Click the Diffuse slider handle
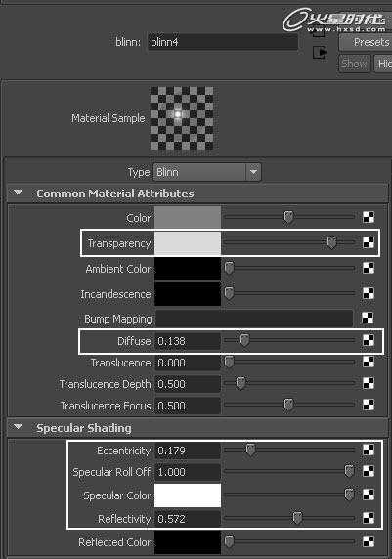The image size is (392, 559). coord(244,340)
